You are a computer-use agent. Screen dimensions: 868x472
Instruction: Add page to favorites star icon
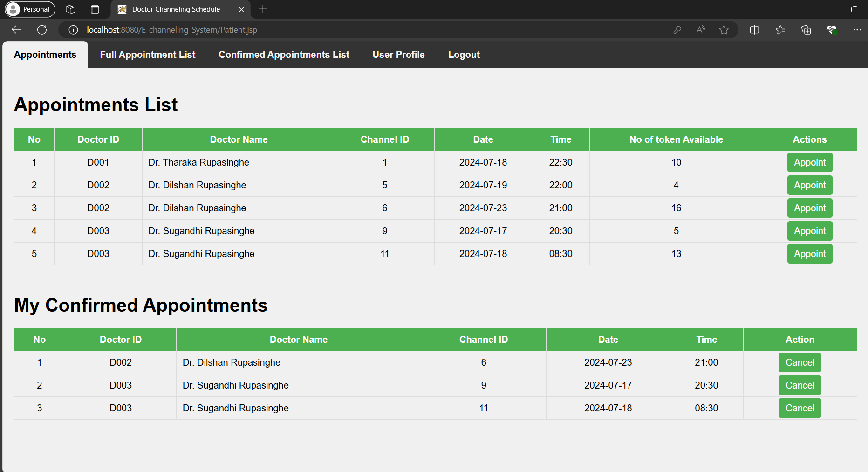[724, 30]
